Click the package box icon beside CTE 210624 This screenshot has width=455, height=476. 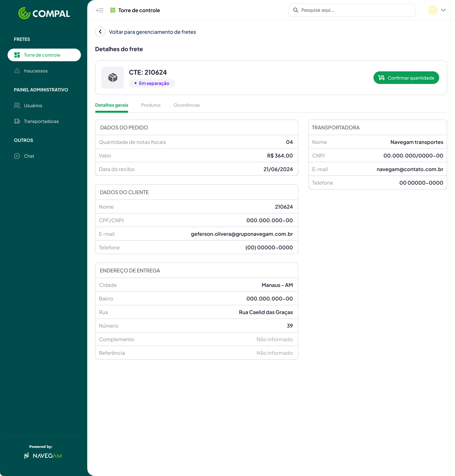pos(113,78)
